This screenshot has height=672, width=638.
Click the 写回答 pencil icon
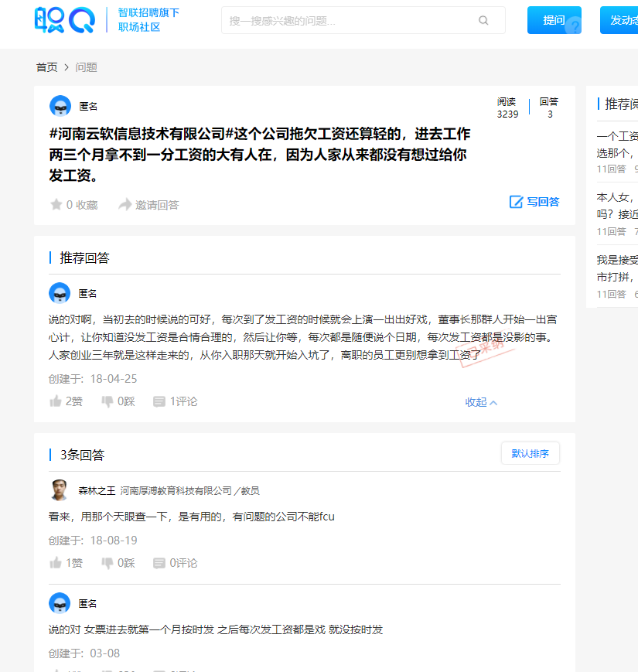coord(516,201)
